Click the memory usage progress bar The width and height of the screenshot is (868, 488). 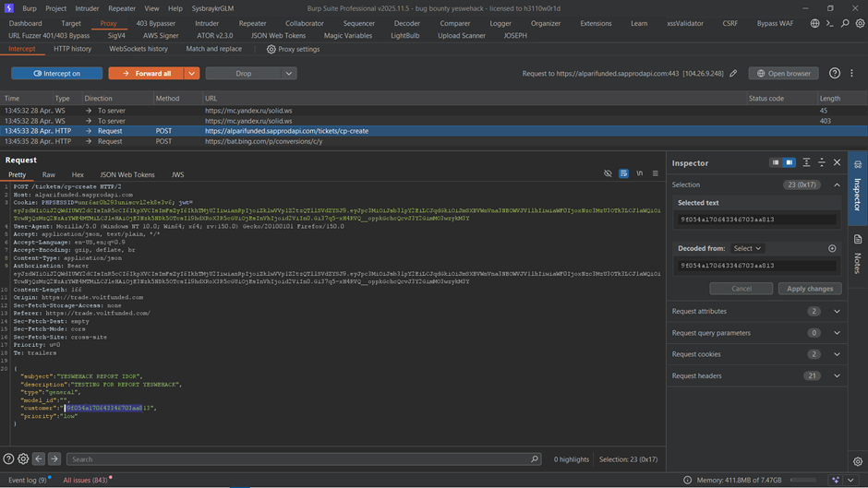tap(803, 480)
